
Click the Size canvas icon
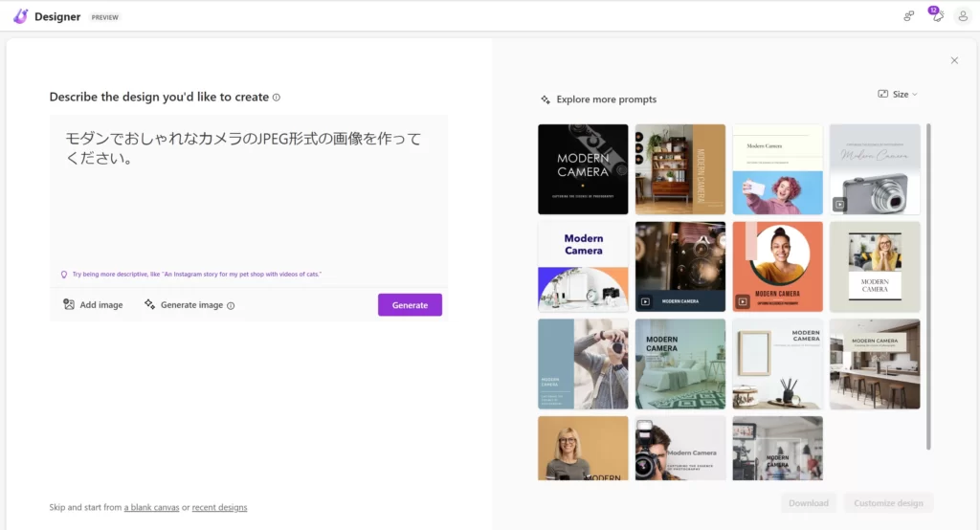tap(883, 94)
